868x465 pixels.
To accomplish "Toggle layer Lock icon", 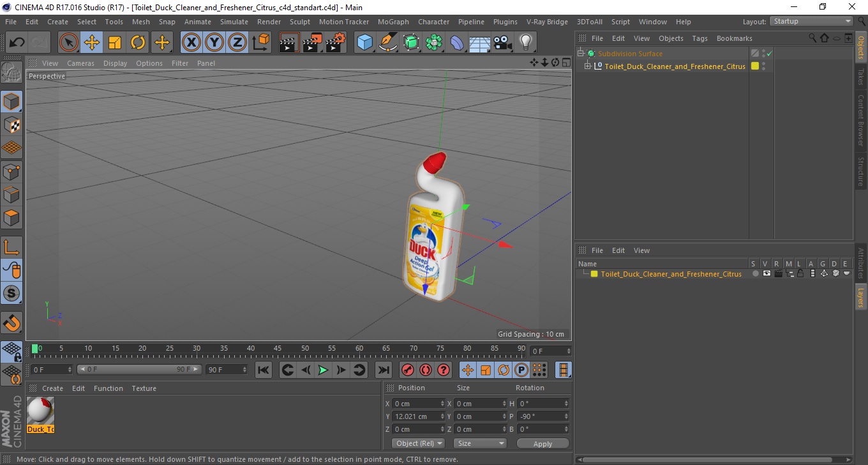I will 800,273.
